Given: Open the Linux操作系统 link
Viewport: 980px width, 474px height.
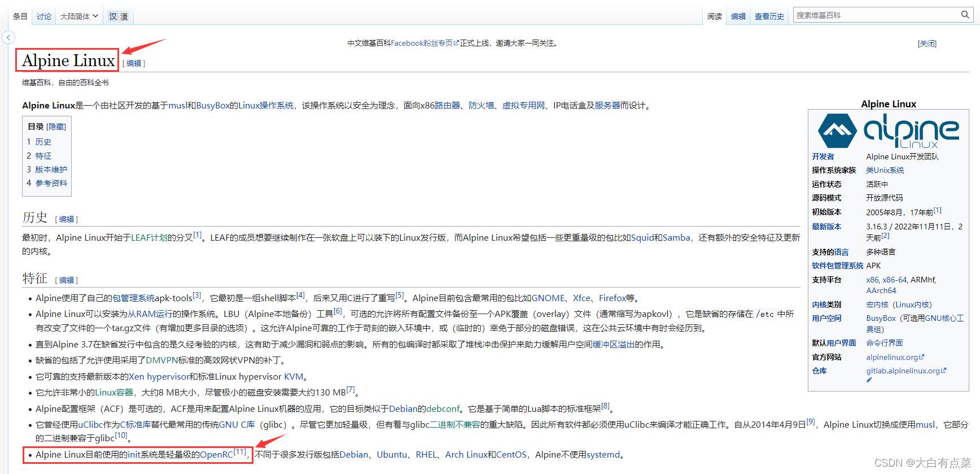Looking at the screenshot, I should pos(266,105).
